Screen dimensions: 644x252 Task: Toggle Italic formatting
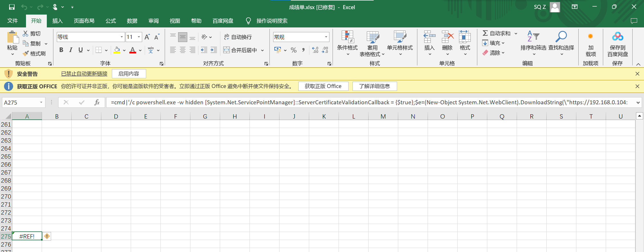[x=71, y=50]
